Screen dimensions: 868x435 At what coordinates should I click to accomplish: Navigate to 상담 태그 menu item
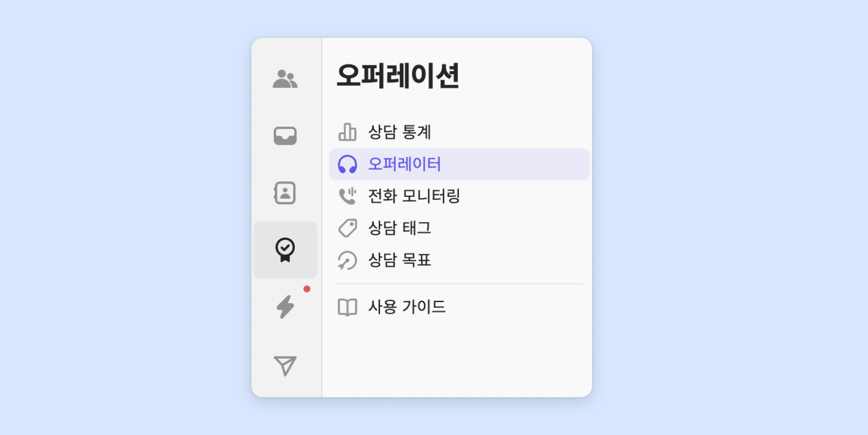(400, 228)
